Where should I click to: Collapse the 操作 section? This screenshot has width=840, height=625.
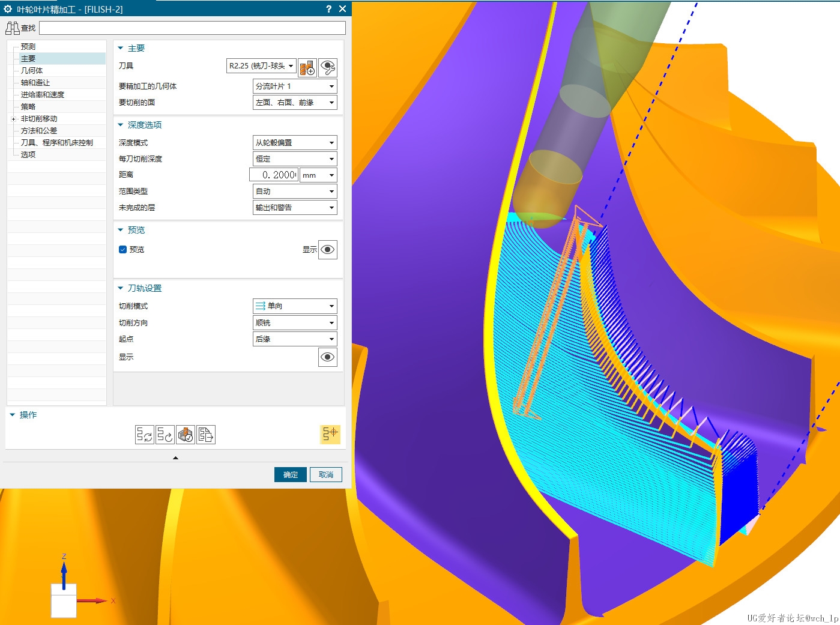(12, 415)
